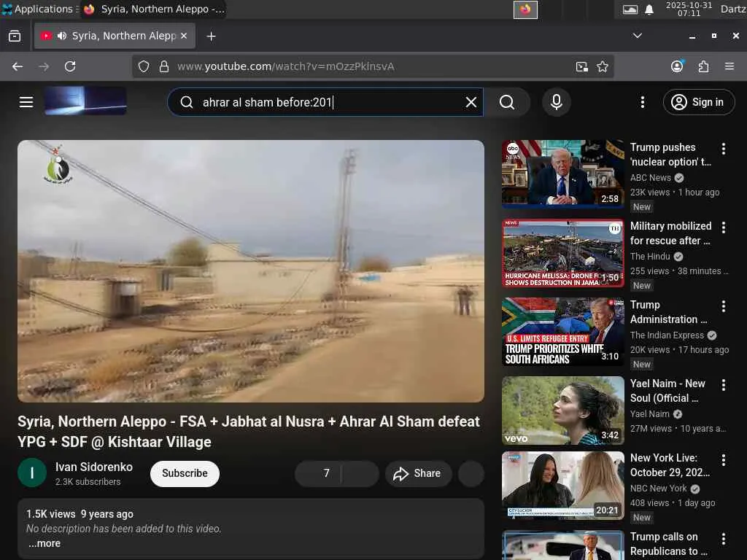Image resolution: width=747 pixels, height=560 pixels.
Task: Toggle picture-in-picture icon in address bar
Action: point(581,66)
